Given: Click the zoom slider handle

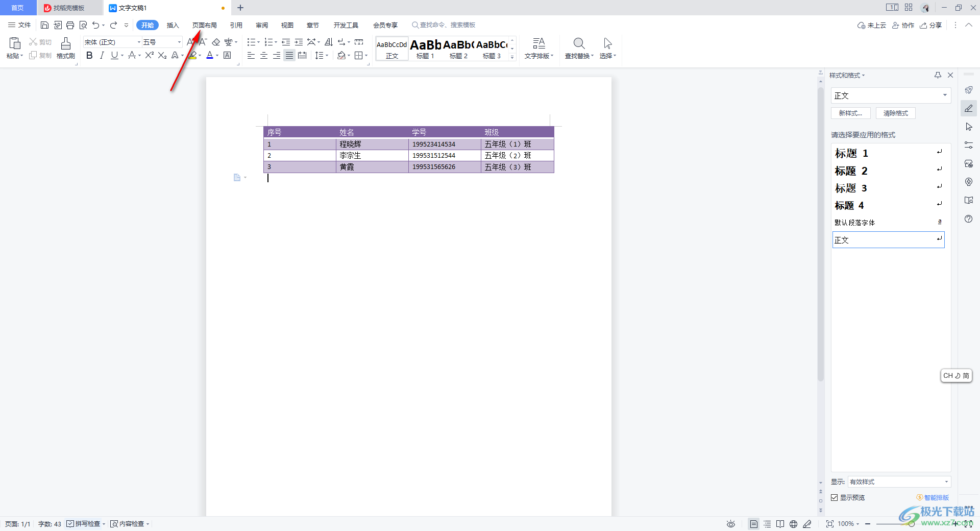Looking at the screenshot, I should point(911,524).
